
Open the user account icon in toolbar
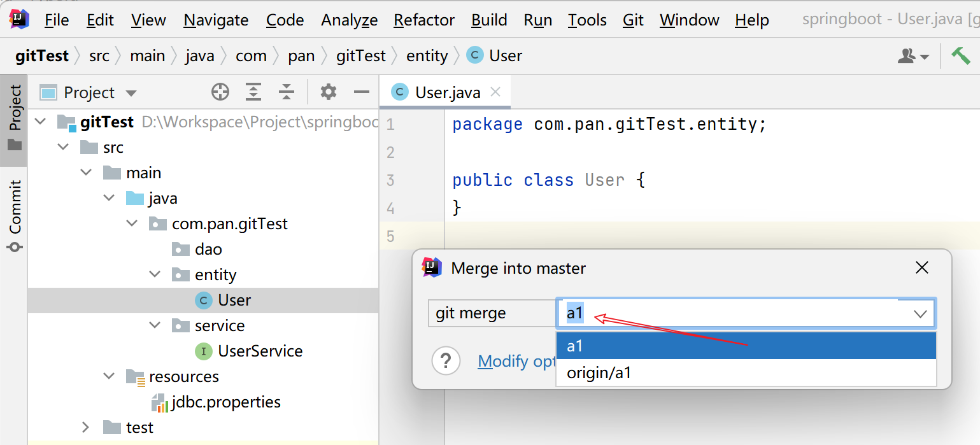[913, 56]
